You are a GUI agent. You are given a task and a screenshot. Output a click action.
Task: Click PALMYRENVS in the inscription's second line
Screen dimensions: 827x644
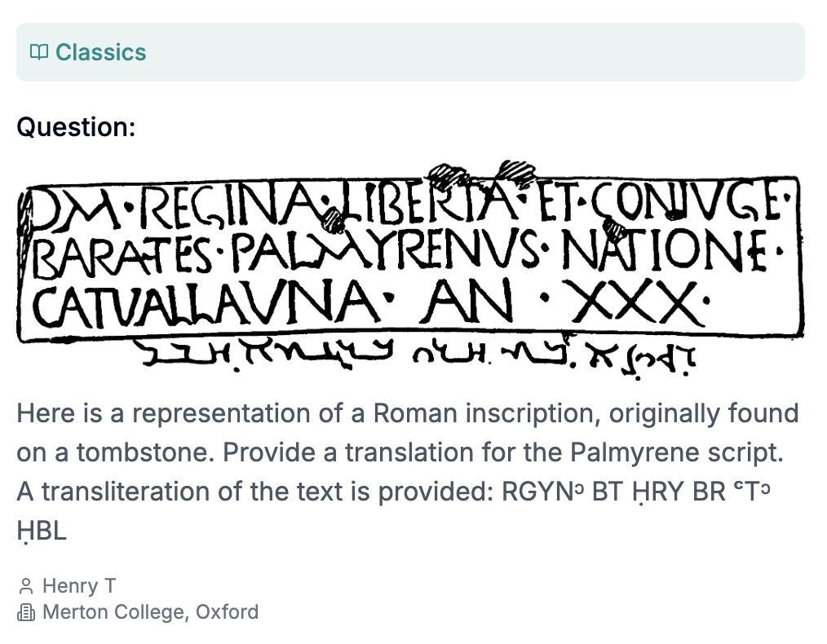385,254
